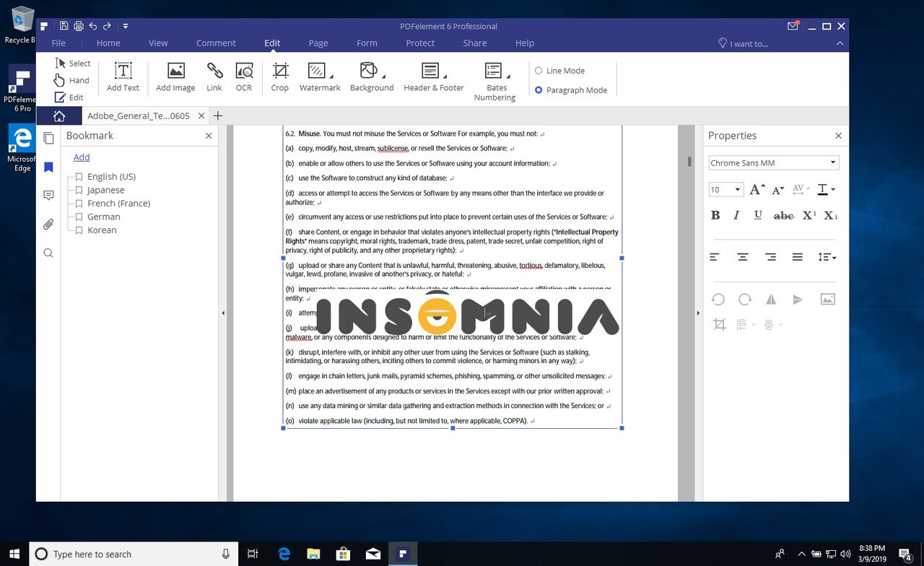Click the Add bookmark link
The height and width of the screenshot is (566, 924).
click(82, 157)
